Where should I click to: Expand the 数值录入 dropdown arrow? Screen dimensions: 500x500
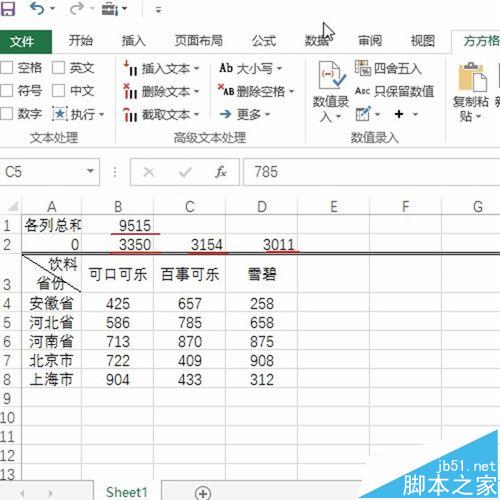click(338, 117)
